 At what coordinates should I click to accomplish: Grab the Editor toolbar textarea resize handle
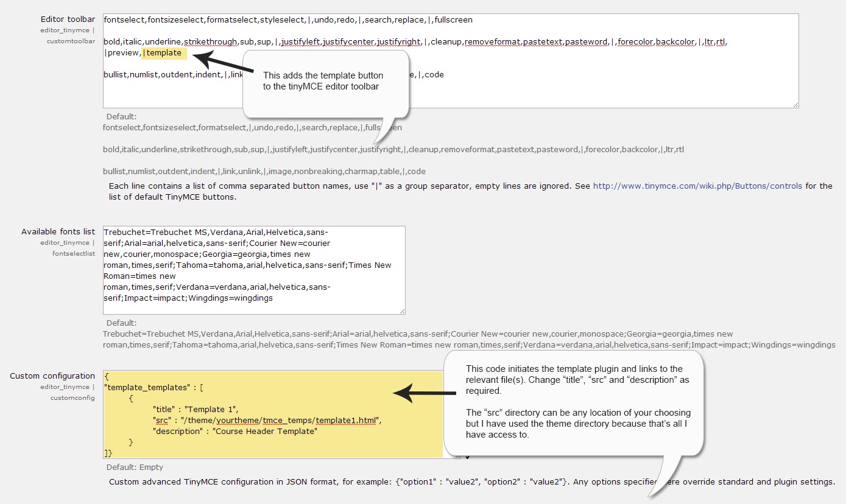(795, 104)
